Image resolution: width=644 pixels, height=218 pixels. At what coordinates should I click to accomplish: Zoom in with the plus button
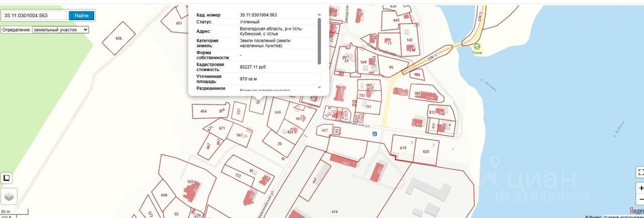coord(639,189)
